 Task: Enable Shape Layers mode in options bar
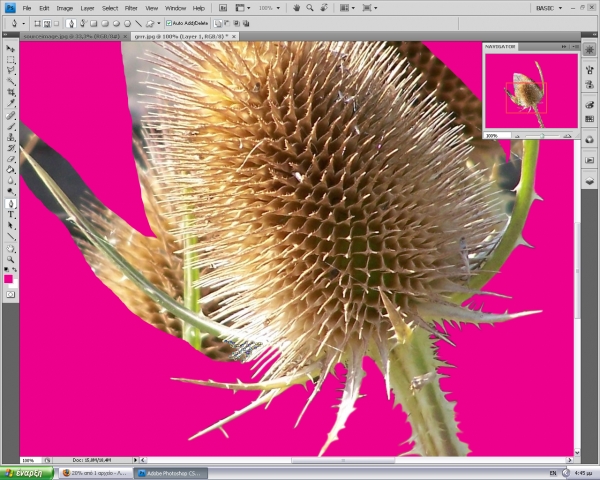[x=38, y=23]
